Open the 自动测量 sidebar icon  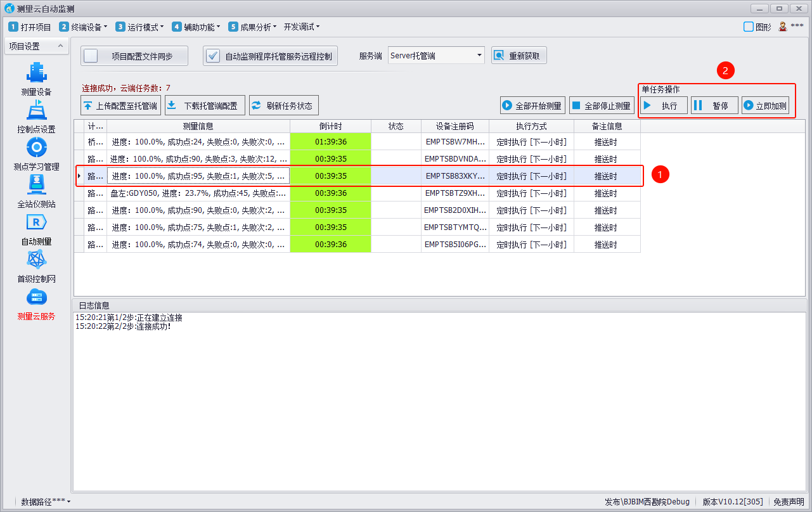tap(36, 222)
